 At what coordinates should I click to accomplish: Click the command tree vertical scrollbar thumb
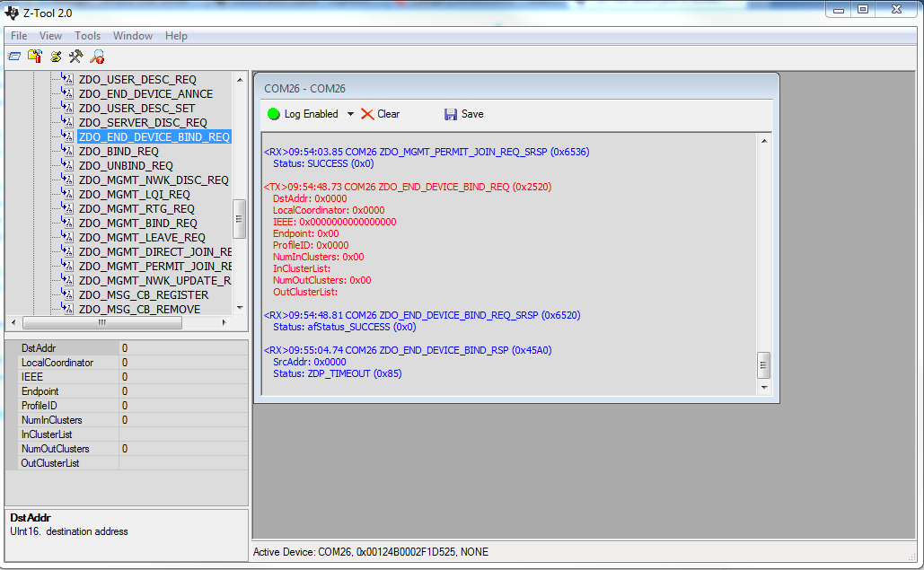(x=239, y=219)
